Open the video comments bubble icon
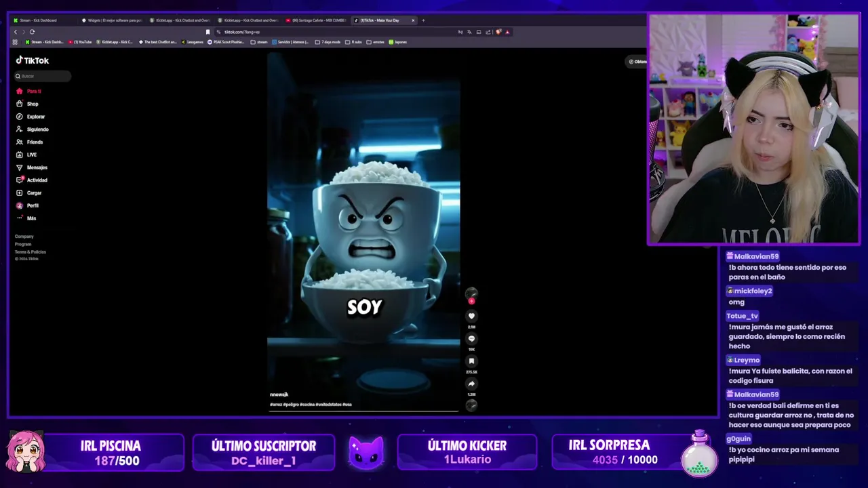868x488 pixels. 471,339
